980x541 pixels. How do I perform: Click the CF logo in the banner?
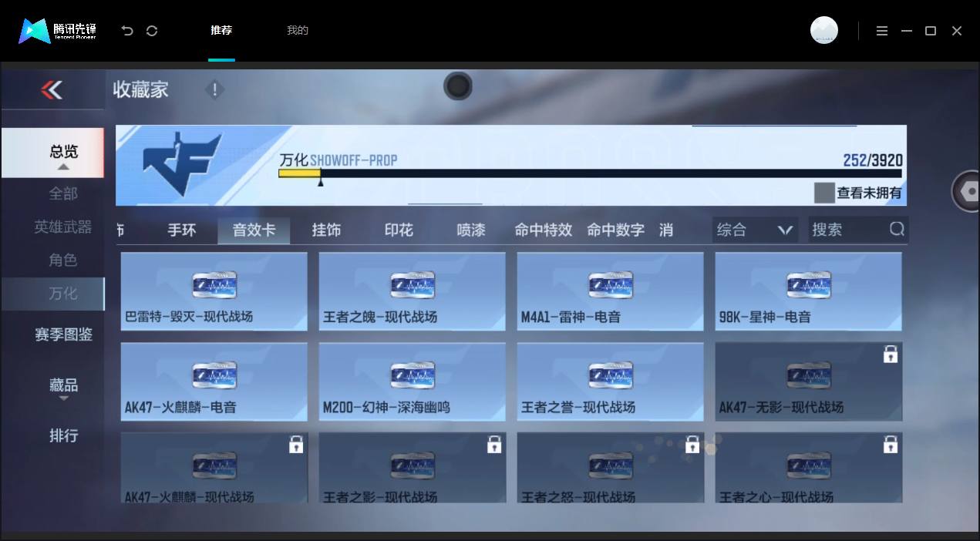tap(183, 164)
